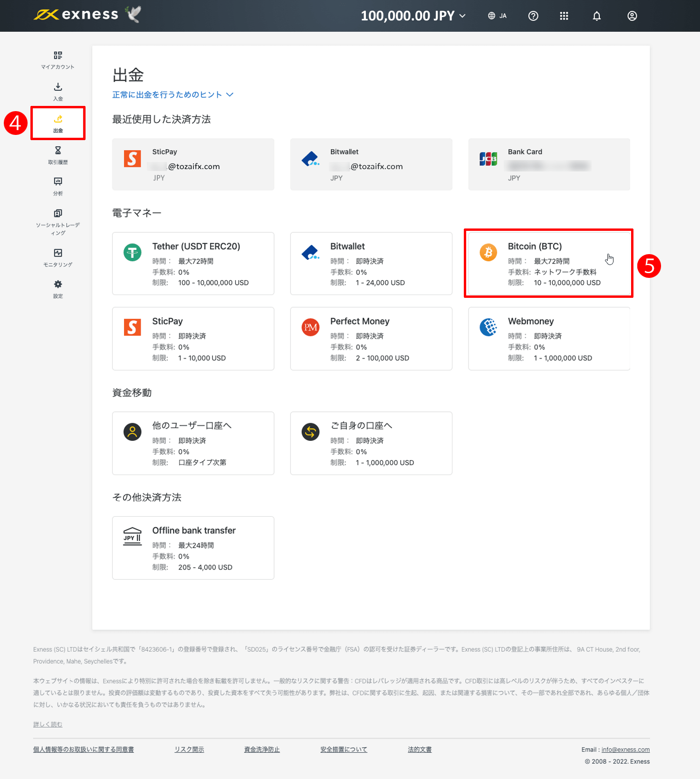Click the Exness logo
Viewport: 700px width, 779px height.
76,15
